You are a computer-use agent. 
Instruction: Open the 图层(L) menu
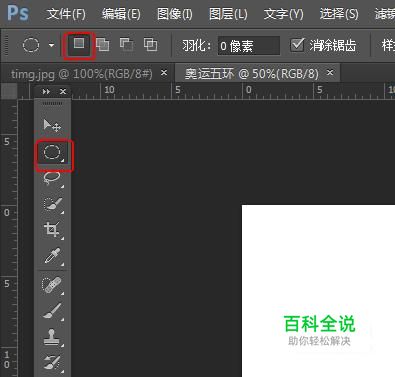tap(228, 14)
